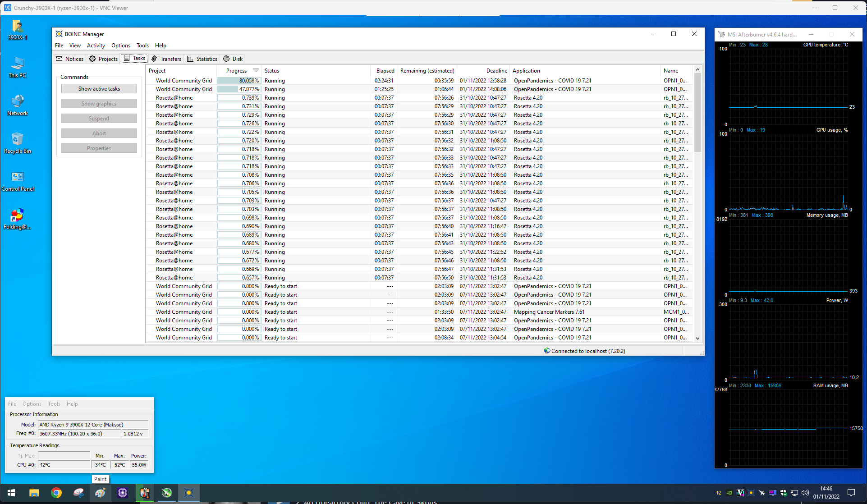Select the Mapping Cancer Markers 7.61 task

[x=419, y=312]
